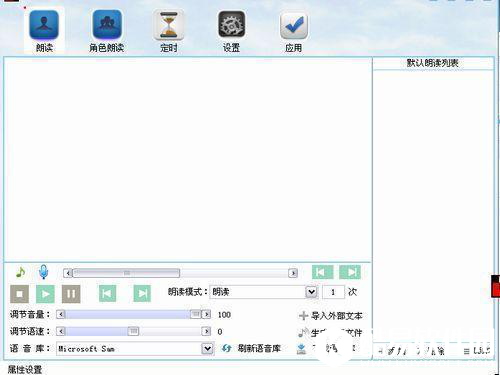
Task: Click the 调节语速 speed slider thumb
Action: click(133, 331)
